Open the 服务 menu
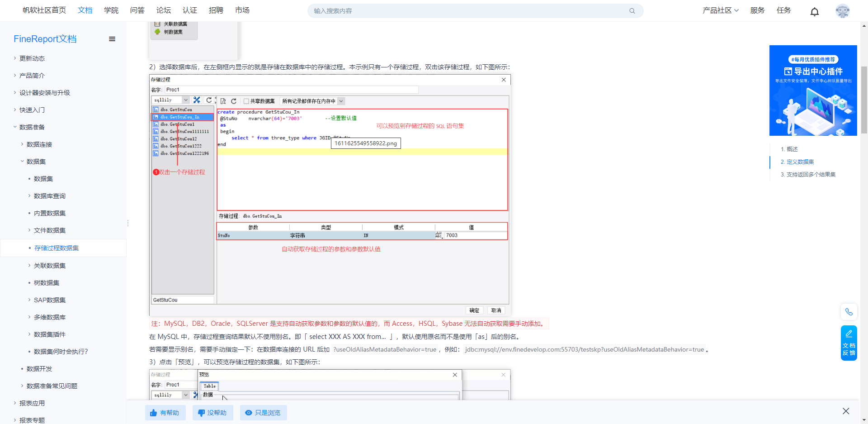This screenshot has height=424, width=868. tap(758, 10)
